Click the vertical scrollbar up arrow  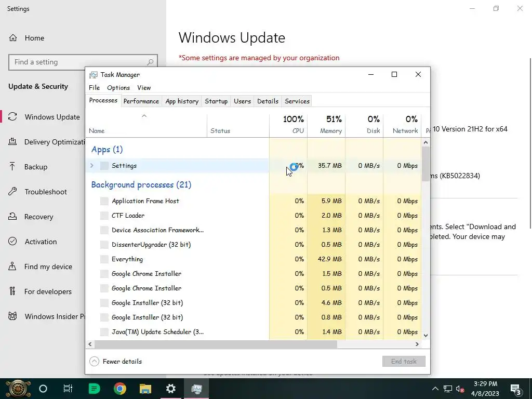pyautogui.click(x=426, y=142)
